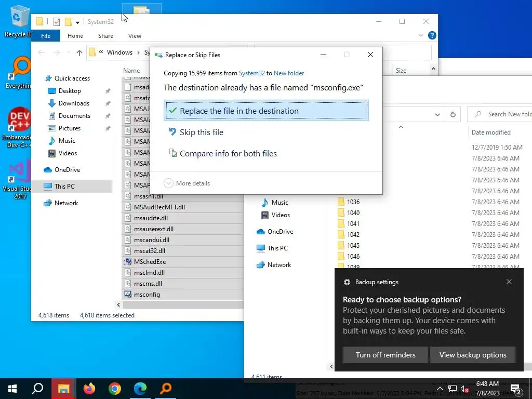
Task: Select Quick access in System32 sidebar
Action: pyautogui.click(x=72, y=78)
